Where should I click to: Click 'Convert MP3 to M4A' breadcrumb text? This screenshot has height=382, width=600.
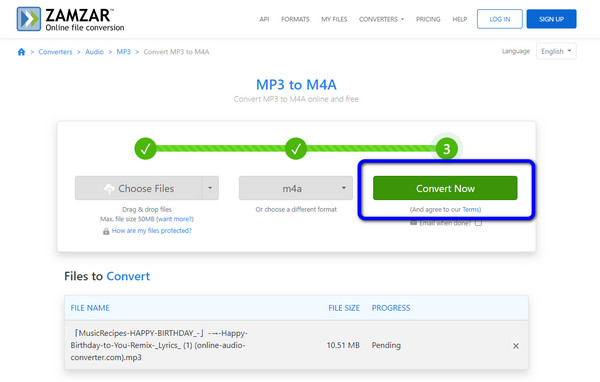176,52
